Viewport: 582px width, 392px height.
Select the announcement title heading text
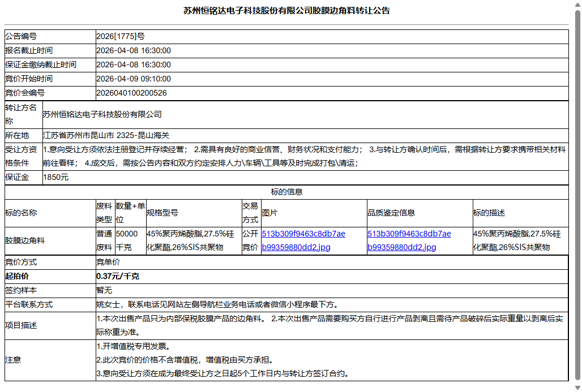click(286, 11)
